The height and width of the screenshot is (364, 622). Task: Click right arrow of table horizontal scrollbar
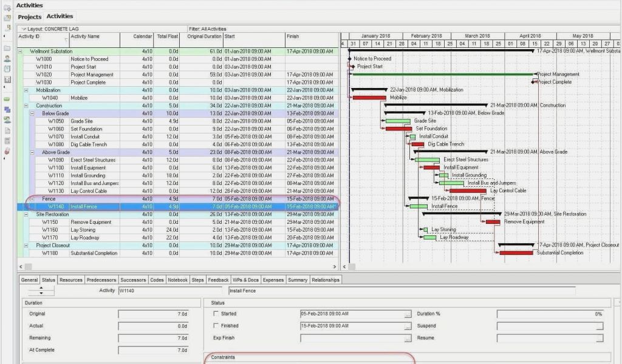pos(335,267)
